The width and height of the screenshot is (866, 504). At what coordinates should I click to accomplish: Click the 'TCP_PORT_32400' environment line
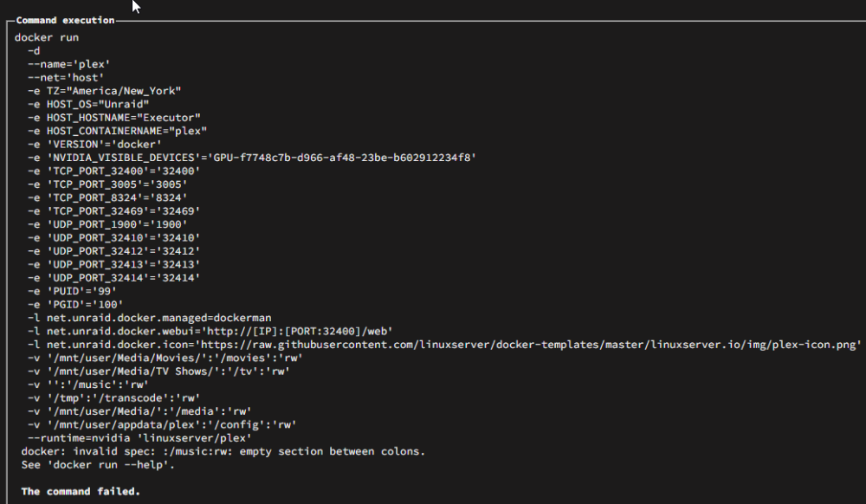coord(114,171)
